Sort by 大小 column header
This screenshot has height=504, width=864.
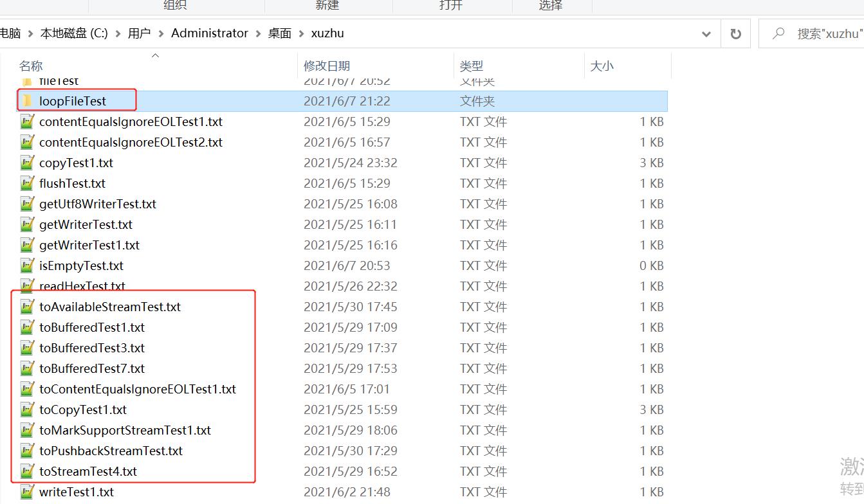(602, 66)
